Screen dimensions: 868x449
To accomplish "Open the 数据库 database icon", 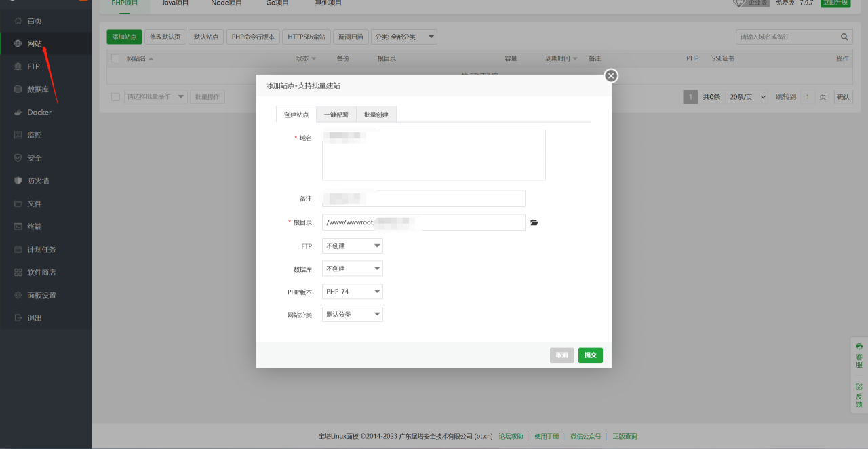I will 18,90.
